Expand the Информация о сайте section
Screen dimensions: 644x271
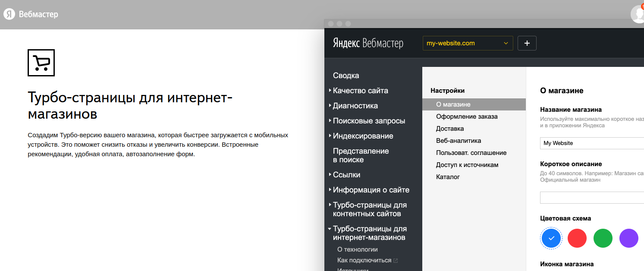coord(369,190)
